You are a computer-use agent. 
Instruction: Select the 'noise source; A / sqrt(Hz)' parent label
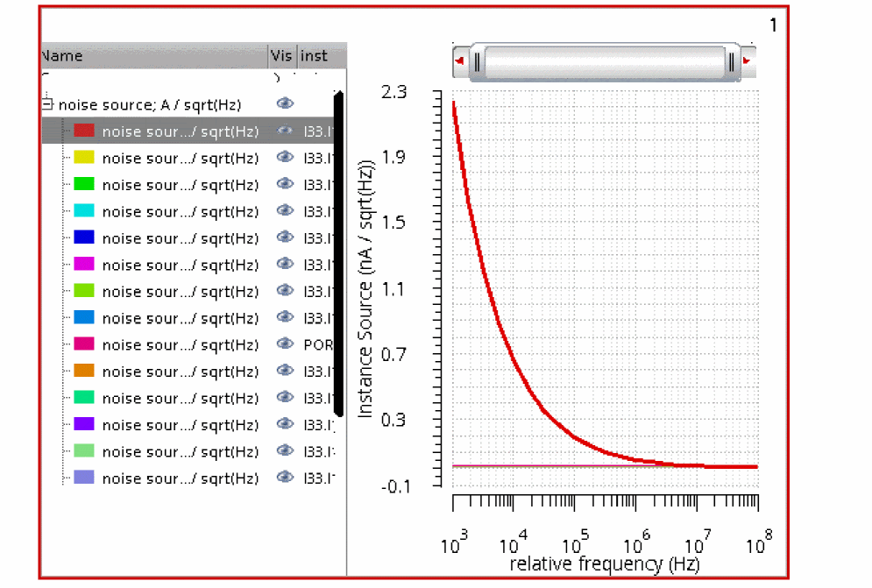point(150,105)
